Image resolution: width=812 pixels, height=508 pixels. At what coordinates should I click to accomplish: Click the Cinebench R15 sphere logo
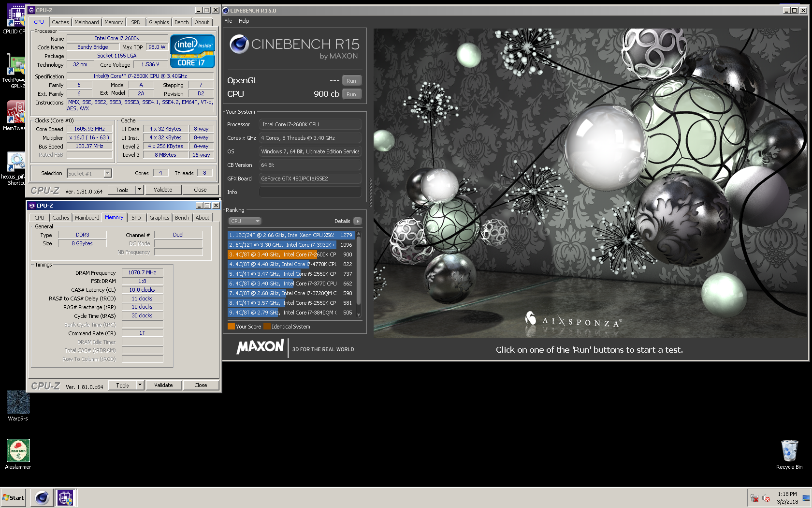click(x=239, y=44)
